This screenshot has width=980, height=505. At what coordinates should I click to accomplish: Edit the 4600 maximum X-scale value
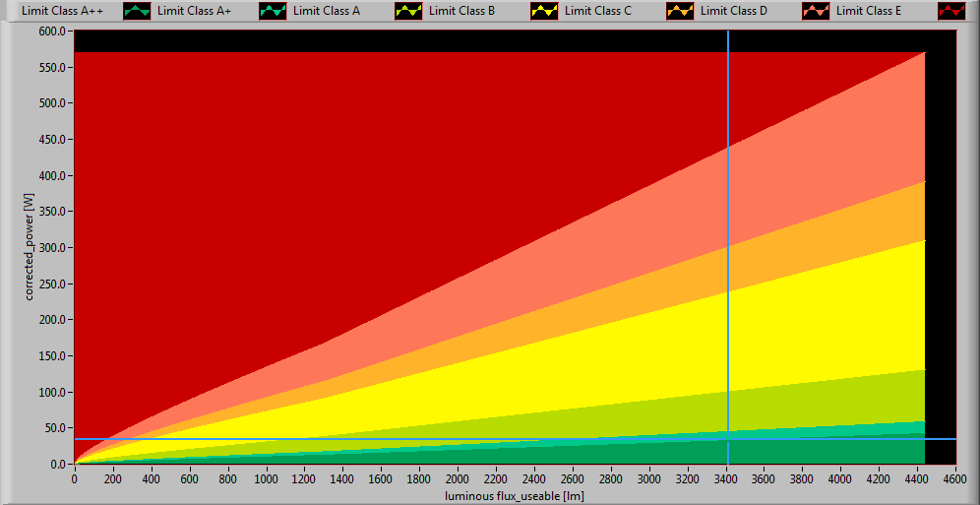954,478
